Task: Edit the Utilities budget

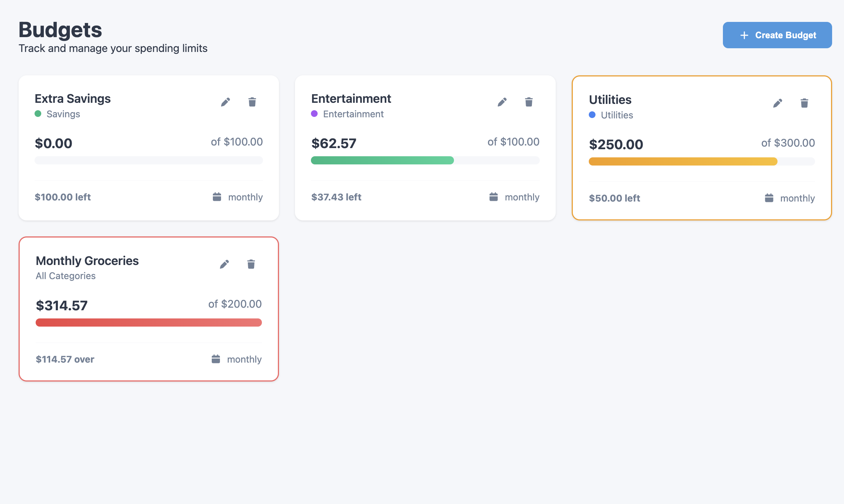Action: (x=778, y=103)
